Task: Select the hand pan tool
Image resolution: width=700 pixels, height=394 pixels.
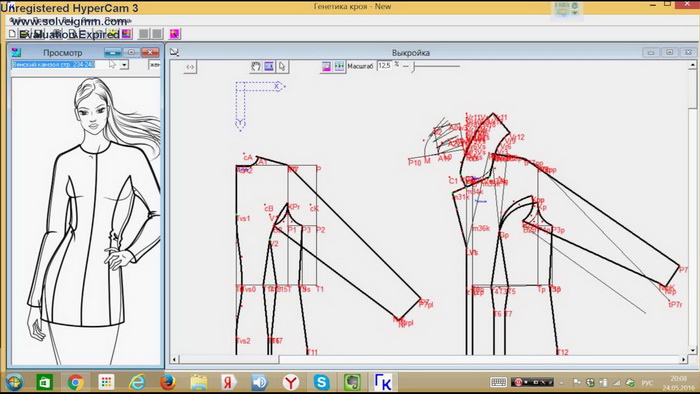Action: click(x=256, y=66)
